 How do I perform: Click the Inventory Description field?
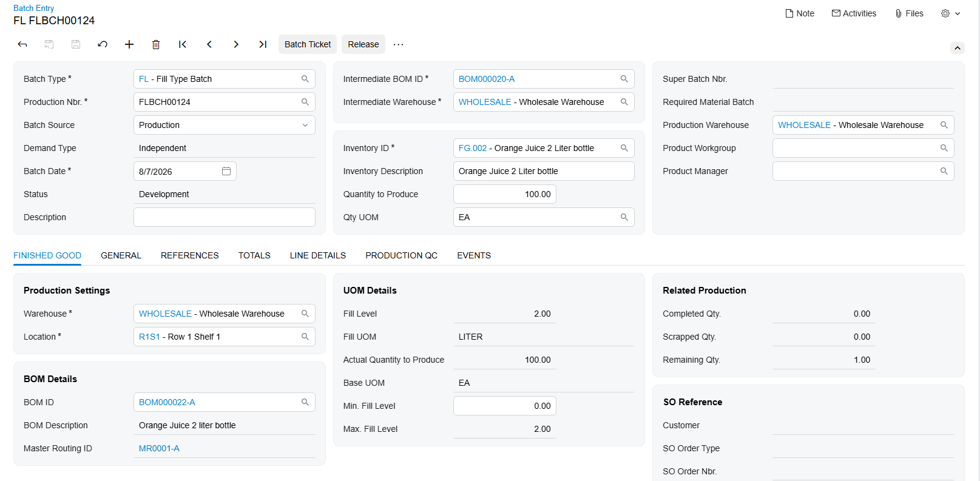tap(544, 171)
